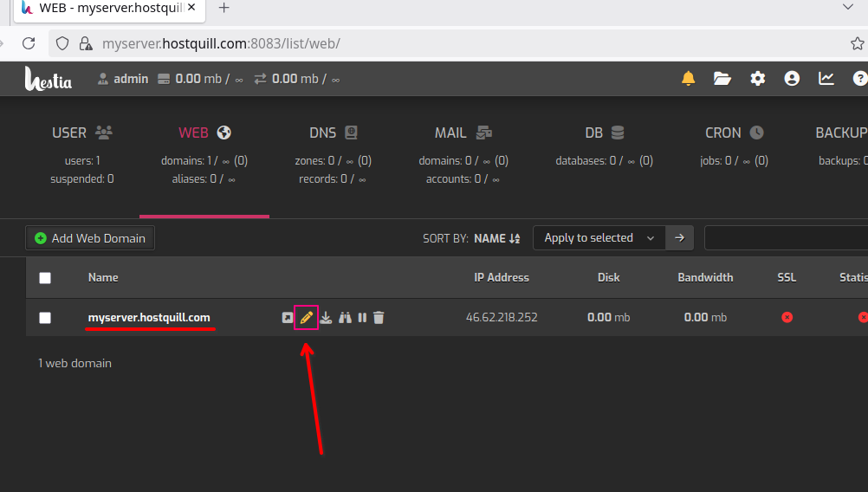Click the Add Web Domain button

90,238
